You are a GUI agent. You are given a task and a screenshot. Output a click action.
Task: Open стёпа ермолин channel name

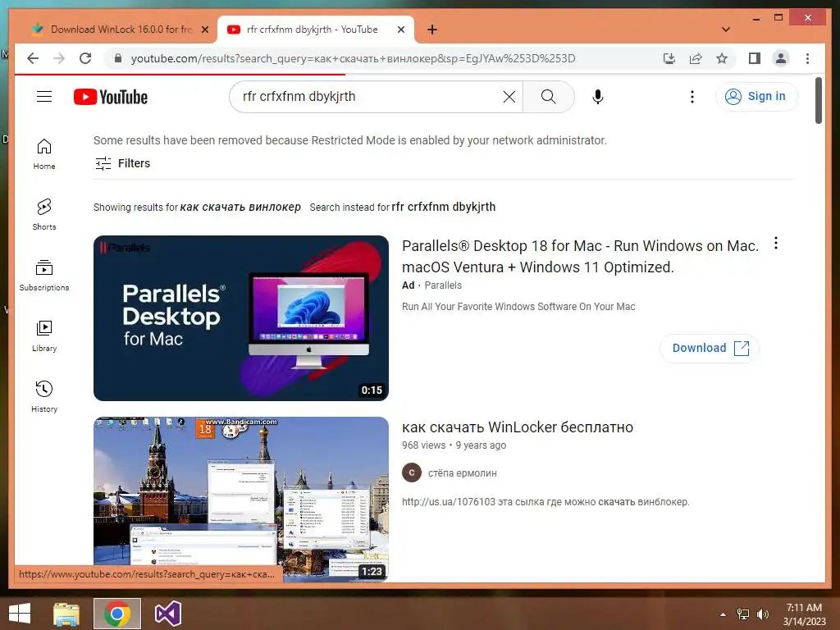(x=463, y=473)
